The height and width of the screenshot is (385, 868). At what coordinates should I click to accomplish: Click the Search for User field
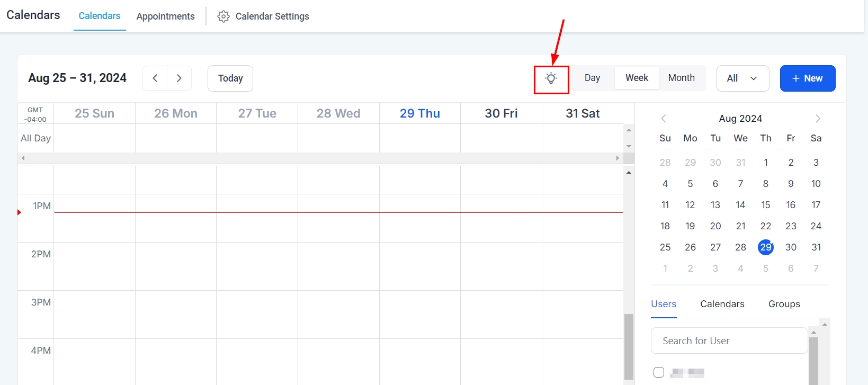pos(729,341)
